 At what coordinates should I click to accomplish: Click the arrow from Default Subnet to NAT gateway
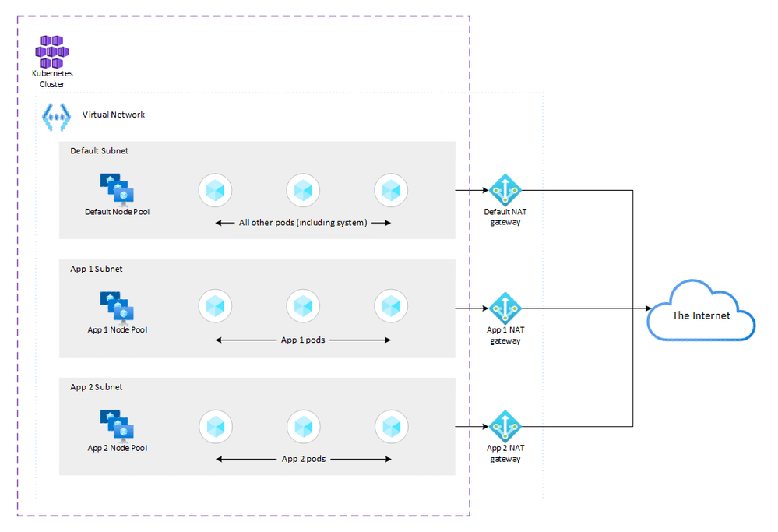pyautogui.click(x=471, y=189)
